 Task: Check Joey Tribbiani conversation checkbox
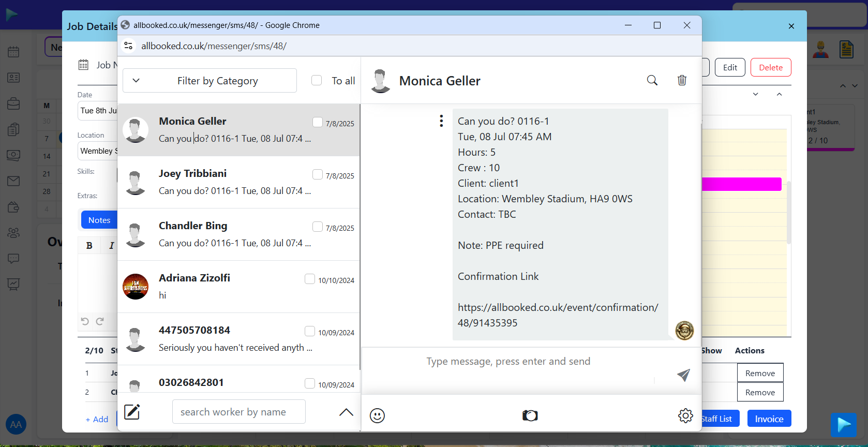pos(318,174)
